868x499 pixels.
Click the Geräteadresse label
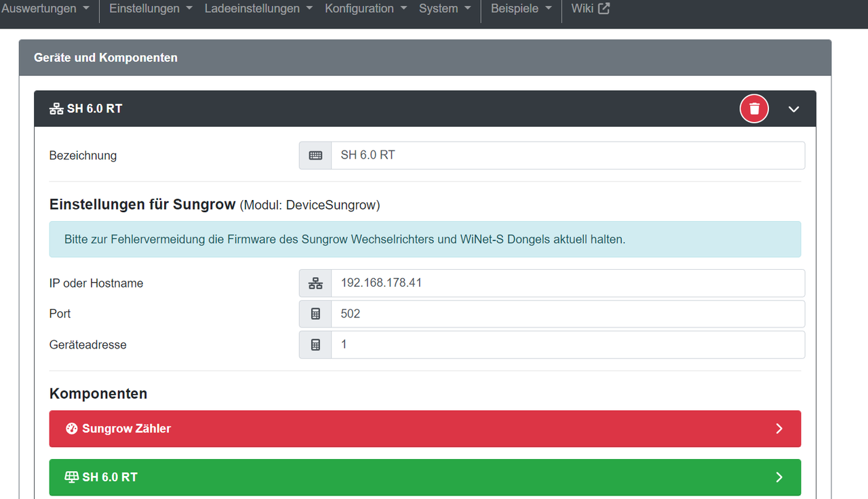pyautogui.click(x=88, y=344)
